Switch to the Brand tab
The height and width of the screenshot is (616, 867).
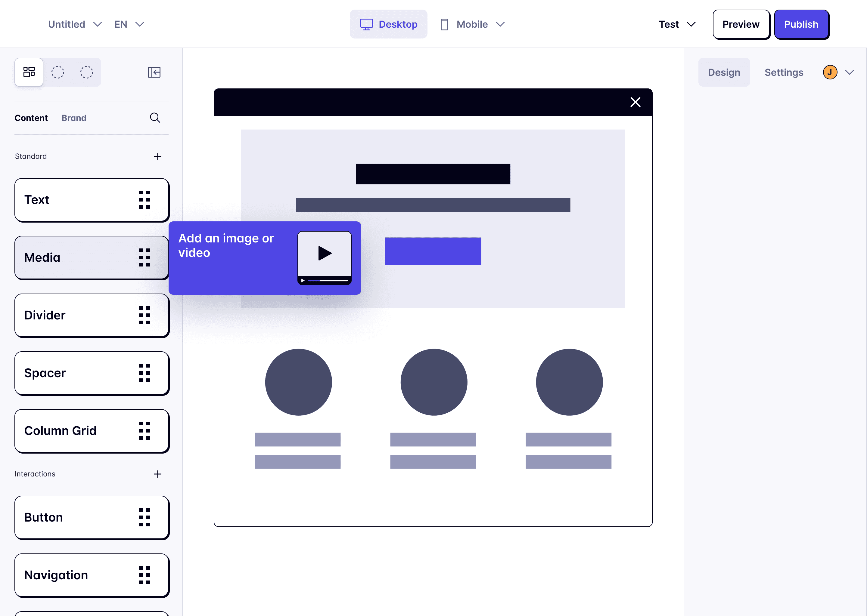pos(74,118)
